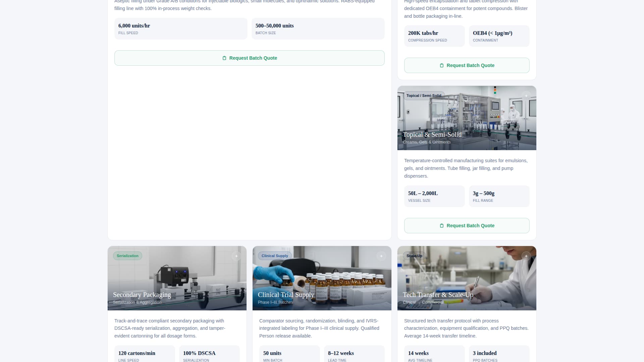Click the clipboard icon in the topical quote button

click(442, 225)
